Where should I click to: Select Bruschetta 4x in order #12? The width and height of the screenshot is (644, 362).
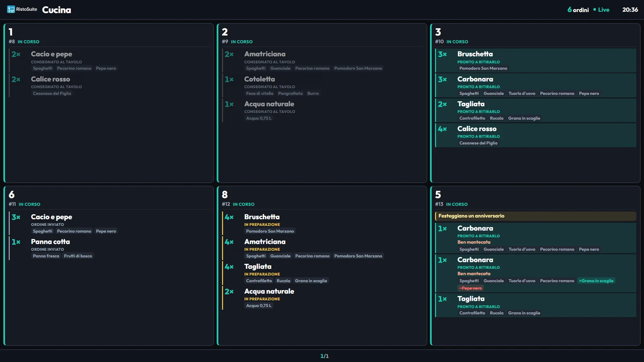[322, 223]
